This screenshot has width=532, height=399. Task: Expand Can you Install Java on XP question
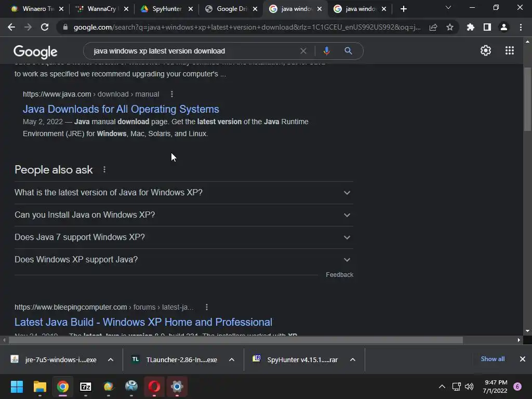point(183,215)
